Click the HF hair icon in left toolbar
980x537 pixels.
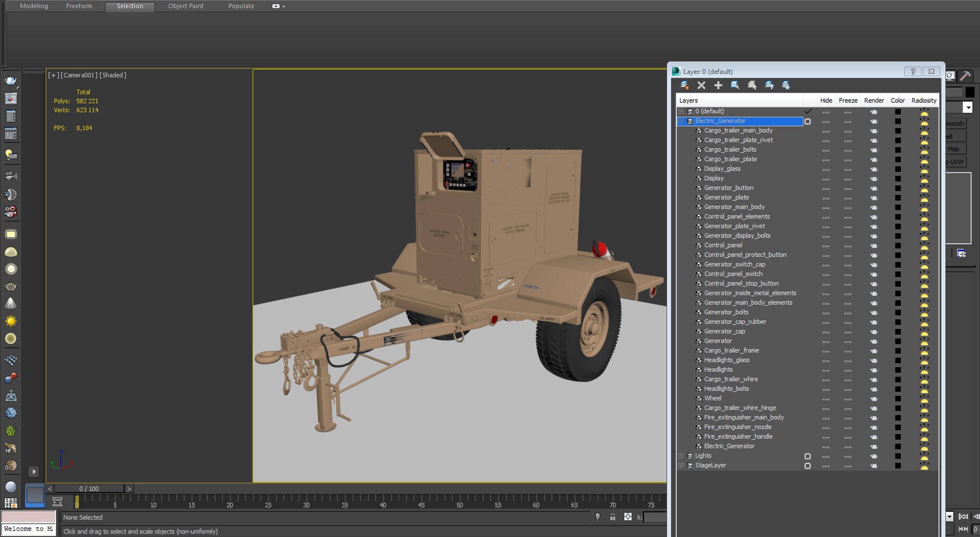pyautogui.click(x=11, y=448)
